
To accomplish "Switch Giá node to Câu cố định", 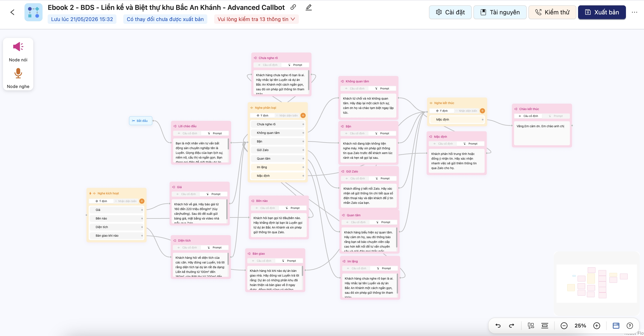I will click(186, 194).
